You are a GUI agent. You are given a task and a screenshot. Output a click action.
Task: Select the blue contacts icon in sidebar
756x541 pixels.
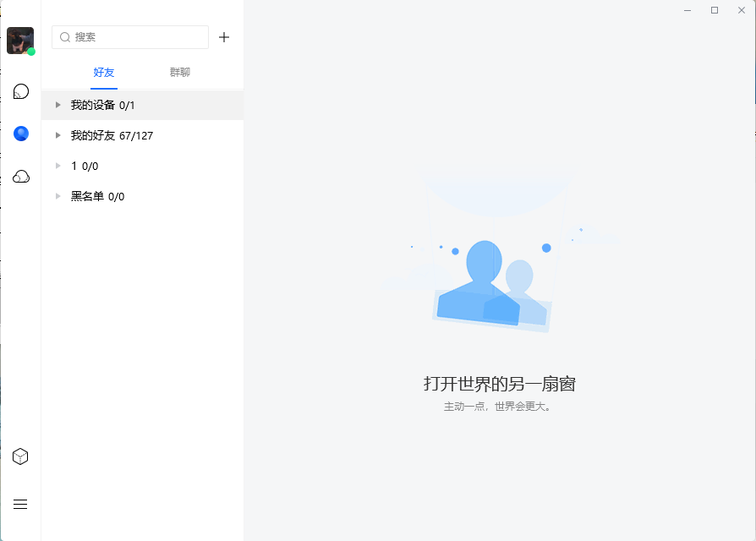point(21,134)
